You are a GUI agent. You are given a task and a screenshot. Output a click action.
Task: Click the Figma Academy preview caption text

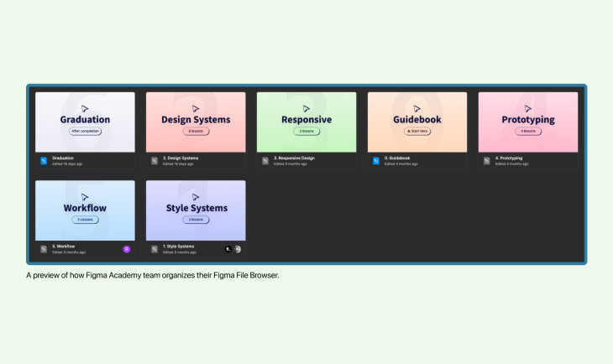[153, 275]
